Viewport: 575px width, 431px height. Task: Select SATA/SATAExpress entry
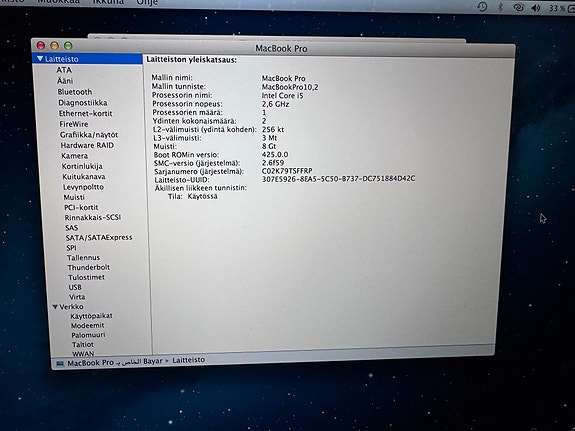(x=99, y=237)
